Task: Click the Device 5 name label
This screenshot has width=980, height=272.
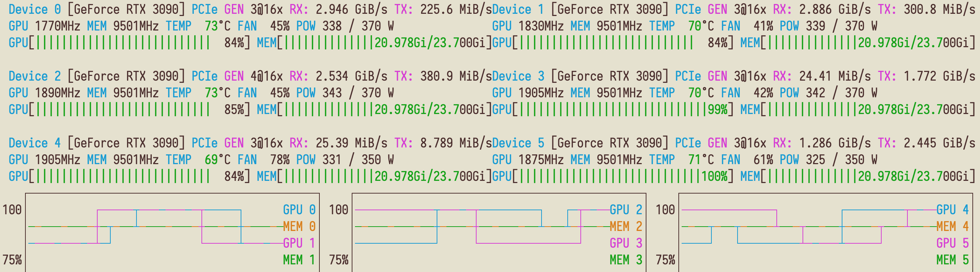Action: click(518, 143)
